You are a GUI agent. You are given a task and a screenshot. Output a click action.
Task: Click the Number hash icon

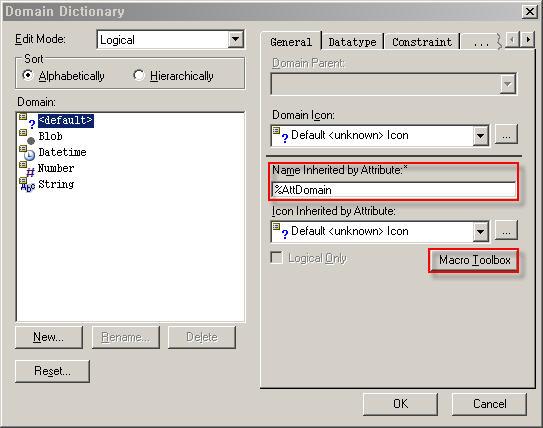[x=27, y=169]
